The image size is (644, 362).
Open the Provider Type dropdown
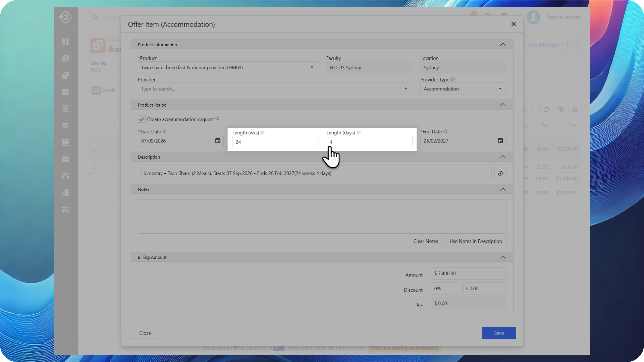coord(500,89)
